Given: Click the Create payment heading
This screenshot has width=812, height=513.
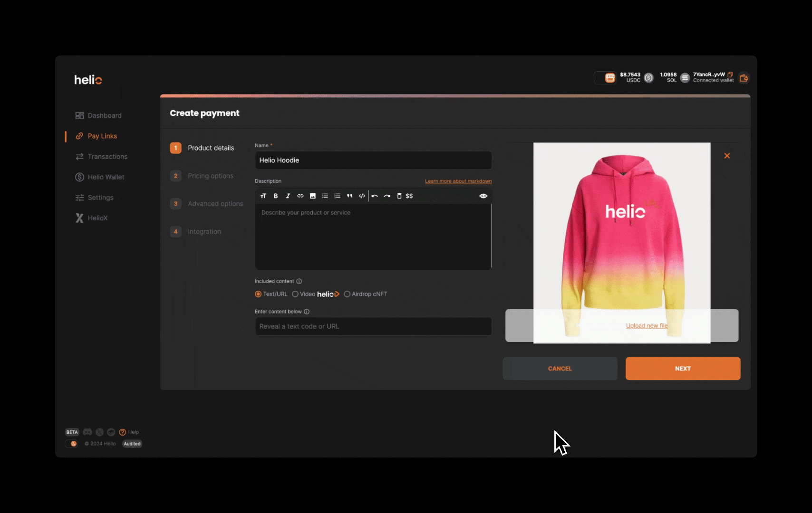Looking at the screenshot, I should [x=204, y=113].
